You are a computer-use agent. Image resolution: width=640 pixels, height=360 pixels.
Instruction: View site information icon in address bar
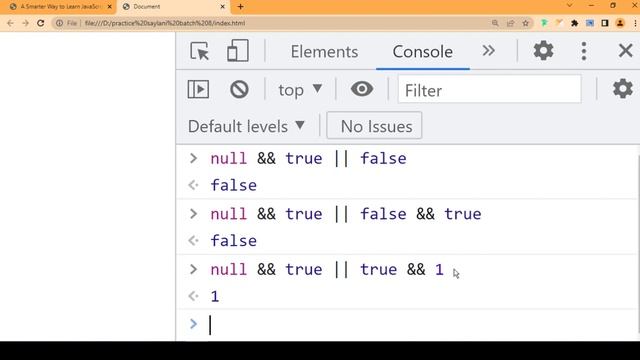pyautogui.click(x=59, y=23)
